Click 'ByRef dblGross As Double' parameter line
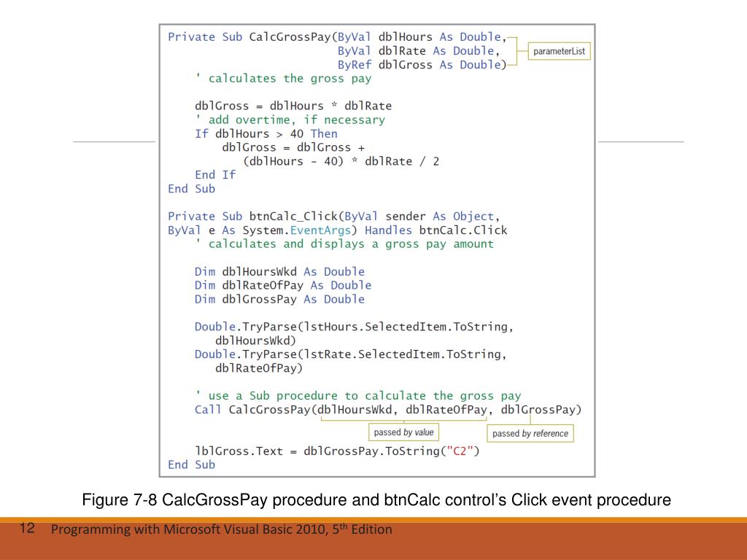The image size is (747, 560). (422, 65)
